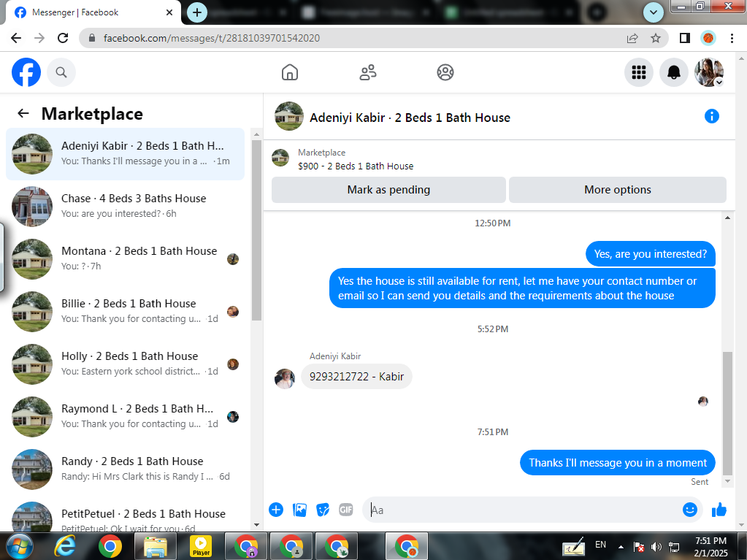The width and height of the screenshot is (747, 560).
Task: Open the Groups icon in top navigation
Action: click(445, 72)
